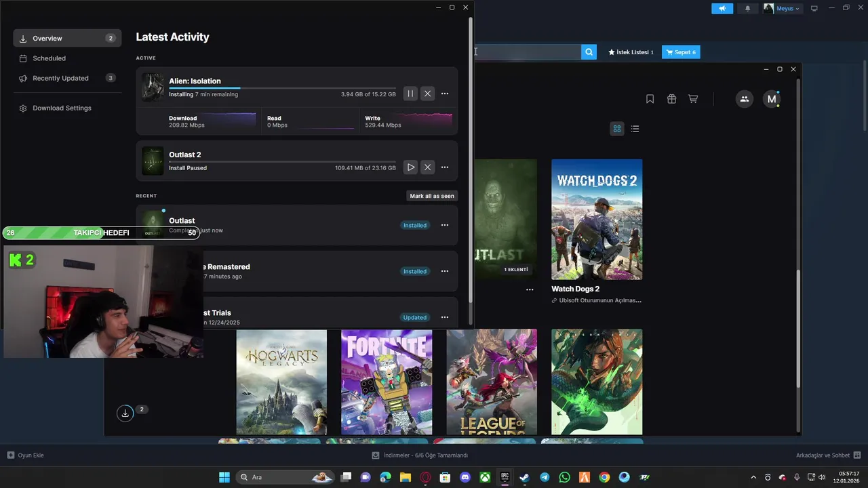This screenshot has width=868, height=488.
Task: Open Hogwarts Legacy game tile
Action: [281, 382]
